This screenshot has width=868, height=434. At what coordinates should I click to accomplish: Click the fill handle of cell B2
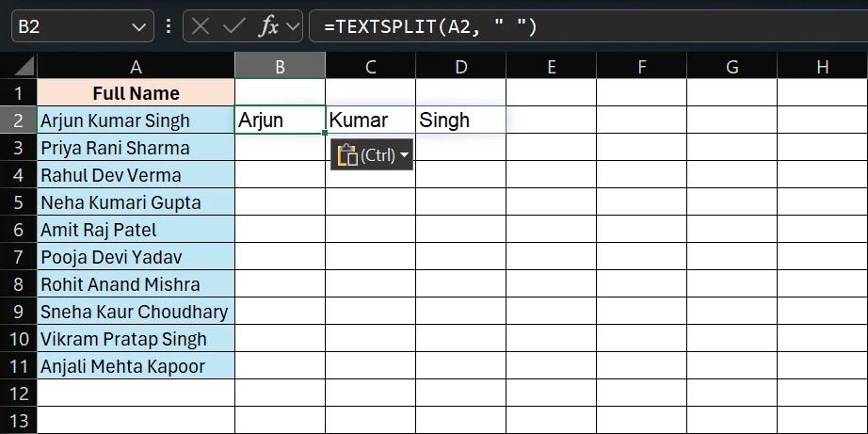click(325, 133)
